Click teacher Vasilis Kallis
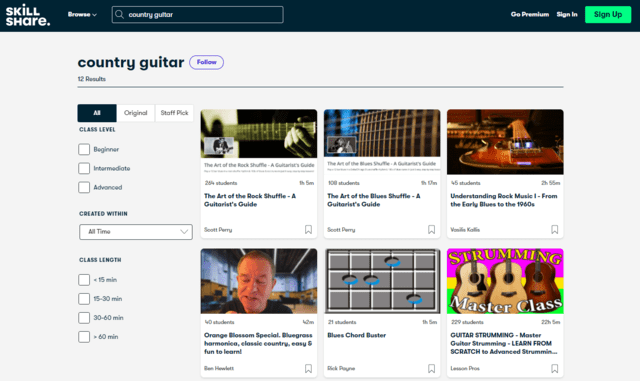 465,230
